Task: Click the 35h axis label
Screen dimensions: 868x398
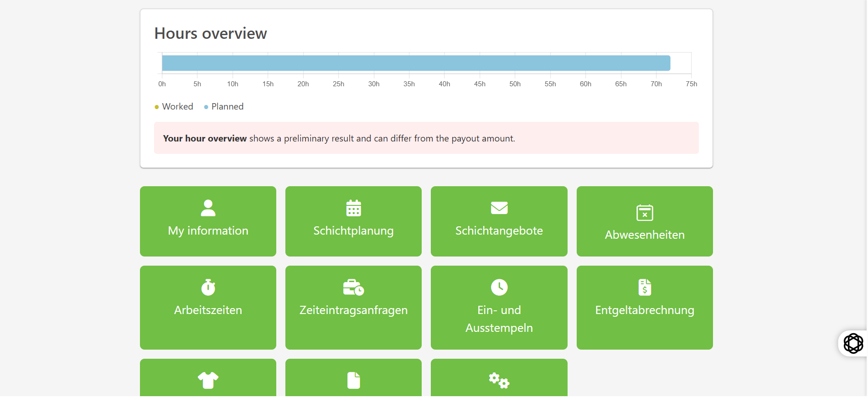Action: click(409, 84)
